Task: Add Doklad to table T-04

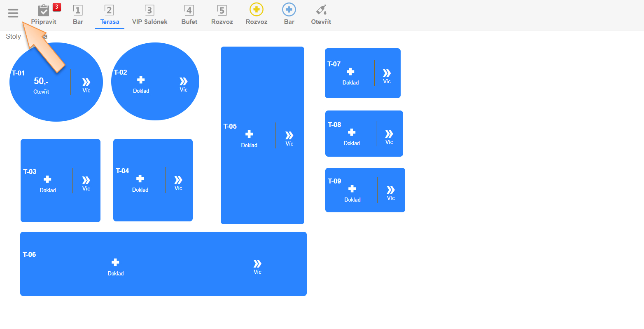Action: [x=140, y=179]
